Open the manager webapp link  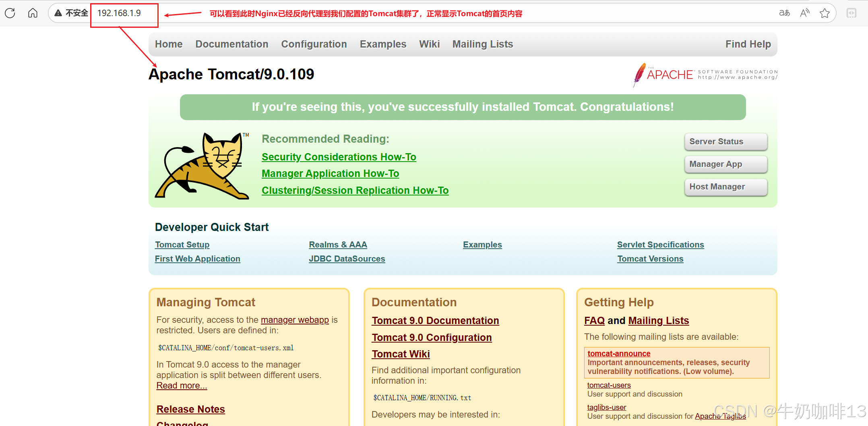[x=295, y=320]
